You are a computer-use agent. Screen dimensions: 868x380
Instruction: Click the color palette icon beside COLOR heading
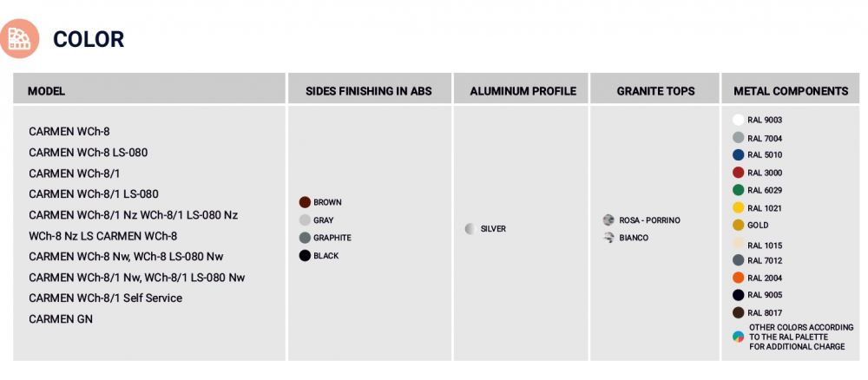[19, 38]
